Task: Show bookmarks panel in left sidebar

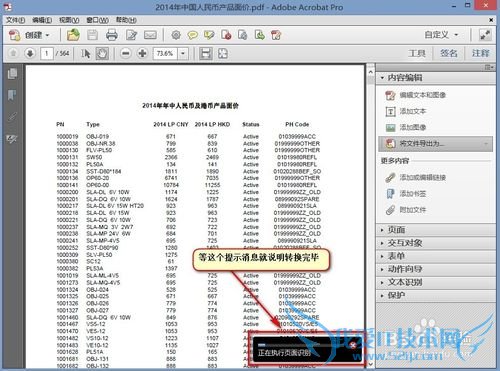Action: coord(12,95)
